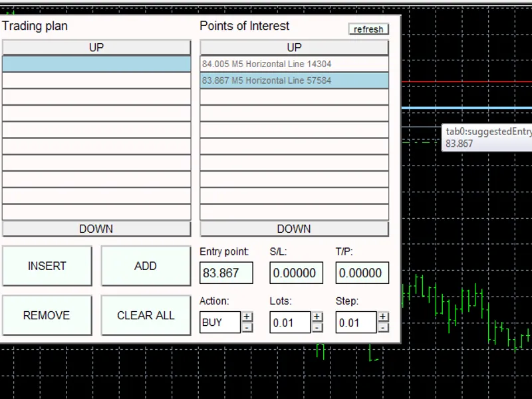Increase Step with plus button
Viewport: 532px width, 399px height.
pyautogui.click(x=383, y=317)
